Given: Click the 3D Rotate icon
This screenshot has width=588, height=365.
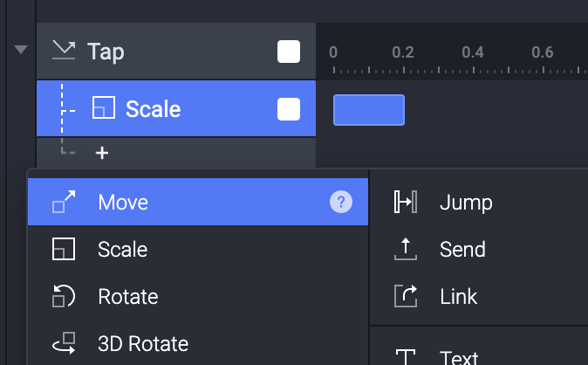Looking at the screenshot, I should [64, 343].
